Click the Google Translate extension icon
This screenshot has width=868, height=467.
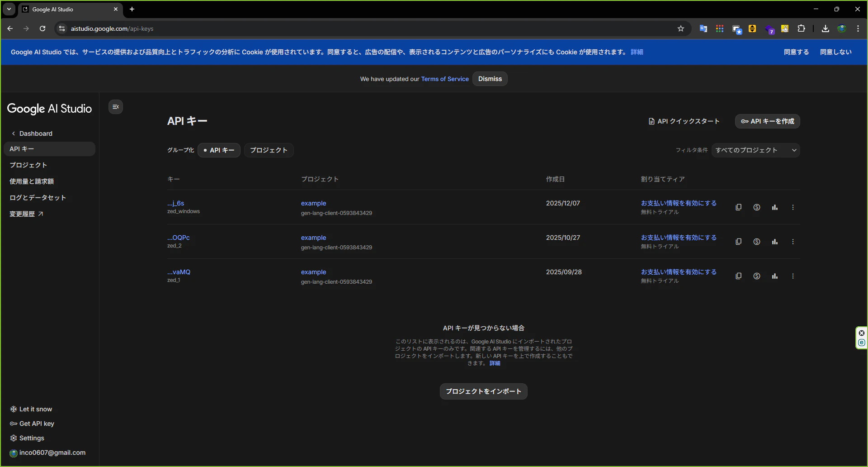703,29
